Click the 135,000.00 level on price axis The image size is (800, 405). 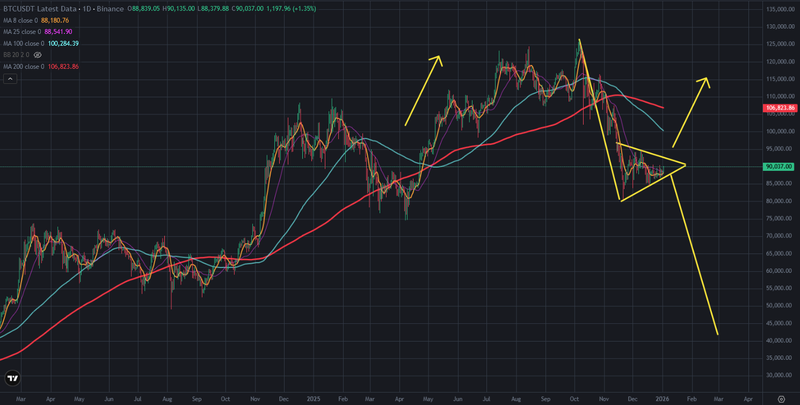[778, 9]
